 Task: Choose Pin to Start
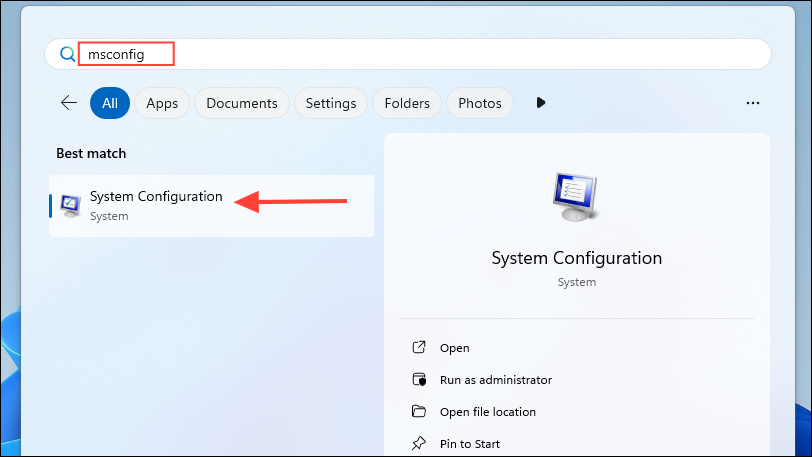tap(470, 444)
